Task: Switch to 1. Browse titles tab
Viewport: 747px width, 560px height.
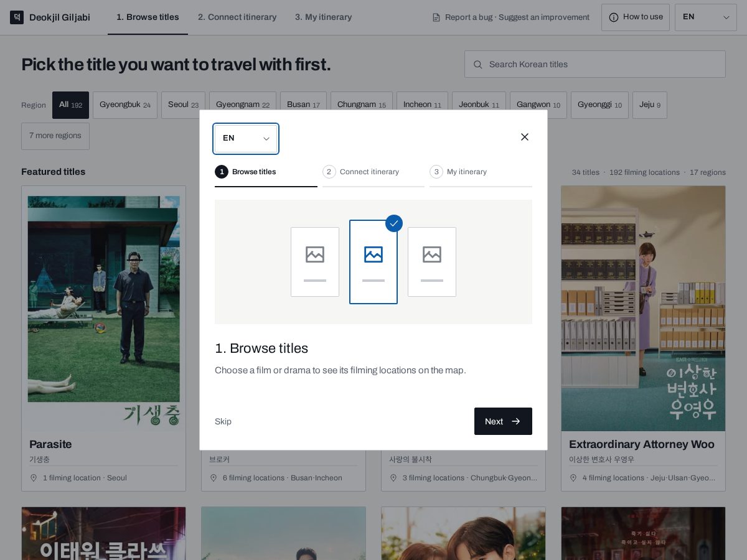Action: 148,17
